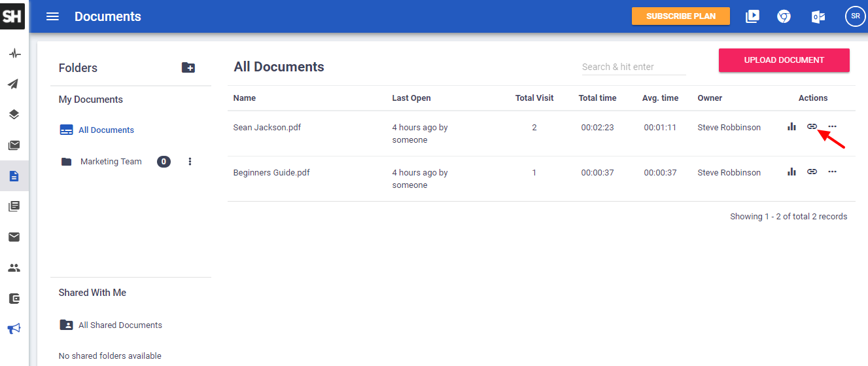Viewport: 868px width, 366px height.
Task: Click the Folders panel heading
Action: pos(78,68)
